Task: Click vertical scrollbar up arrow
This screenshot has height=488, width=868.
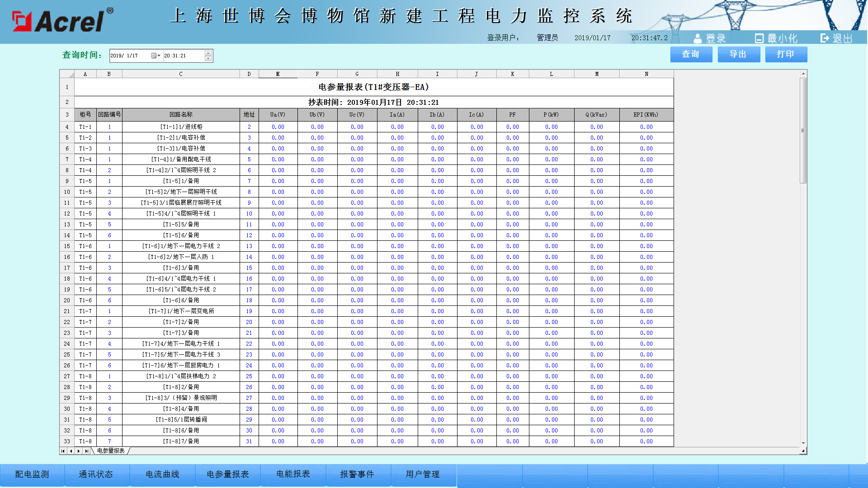Action: (x=803, y=74)
